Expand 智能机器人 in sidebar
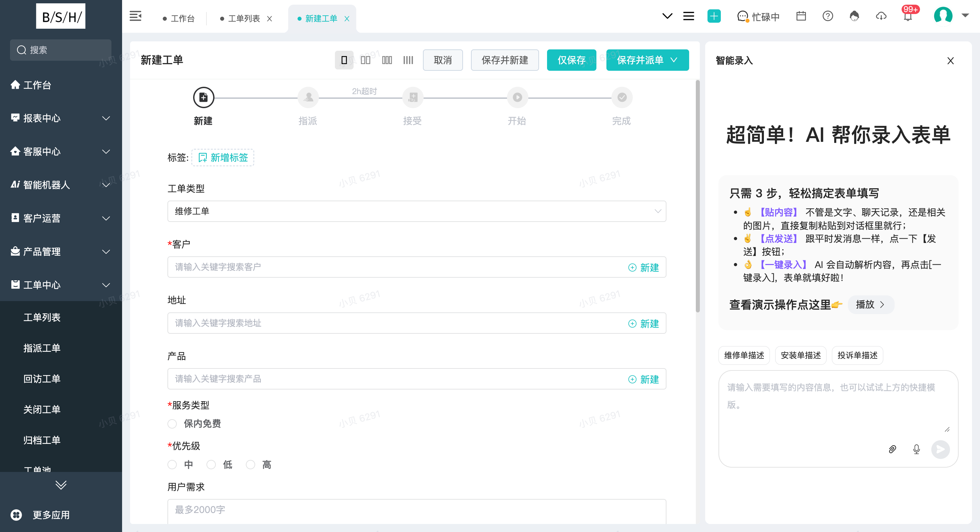The height and width of the screenshot is (532, 980). 61,185
